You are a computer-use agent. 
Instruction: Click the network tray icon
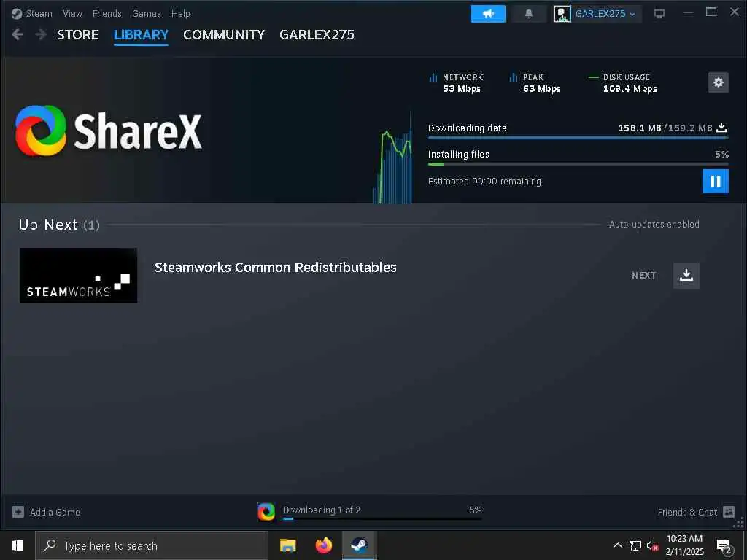pos(635,545)
